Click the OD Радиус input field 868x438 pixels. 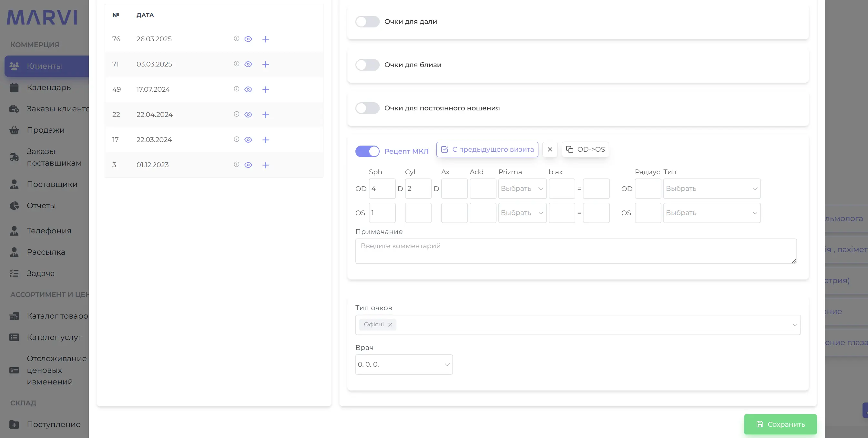point(648,189)
